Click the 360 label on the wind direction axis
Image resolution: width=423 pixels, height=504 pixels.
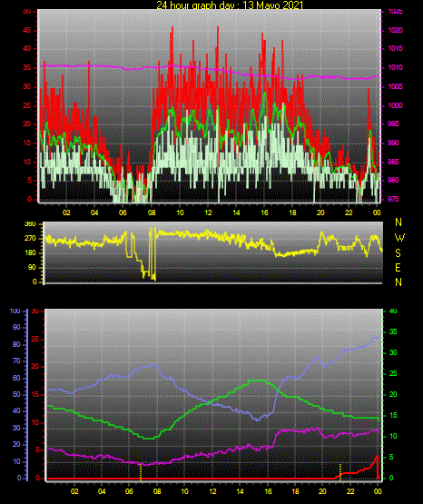(30, 224)
